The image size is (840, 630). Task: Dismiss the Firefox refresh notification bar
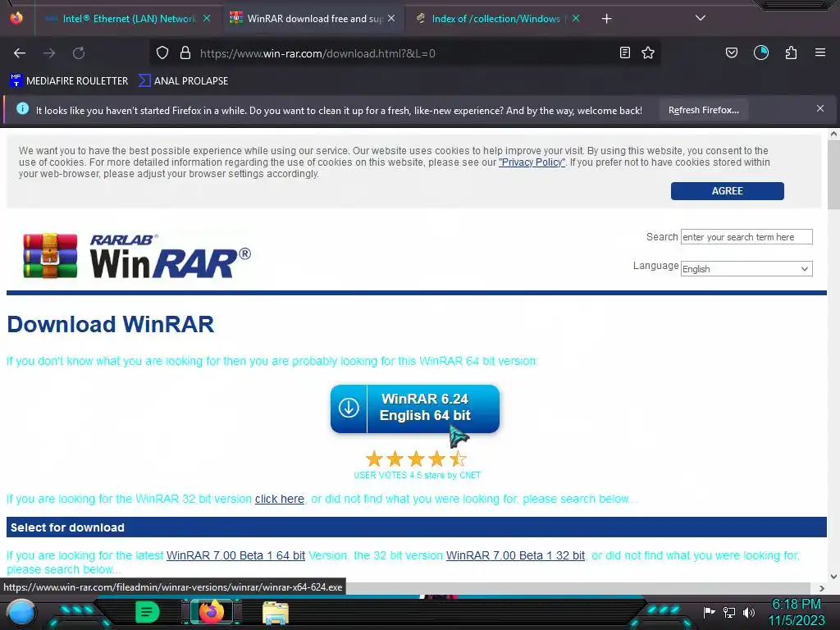point(820,109)
